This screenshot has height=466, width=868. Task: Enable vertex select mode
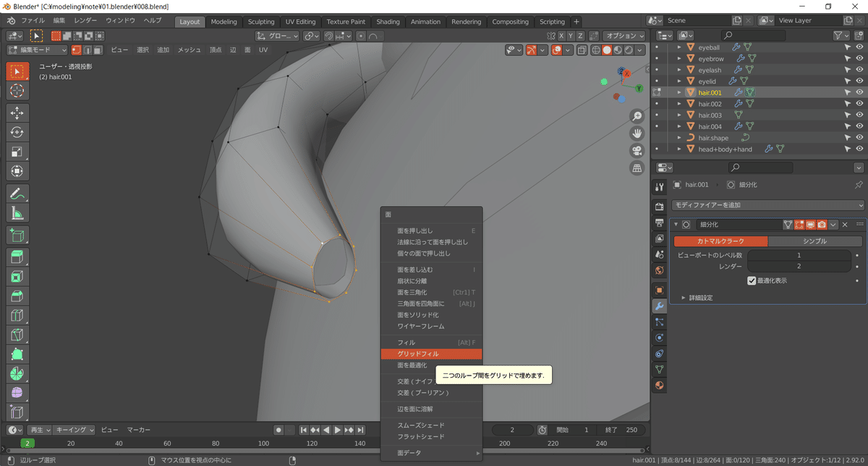[76, 50]
